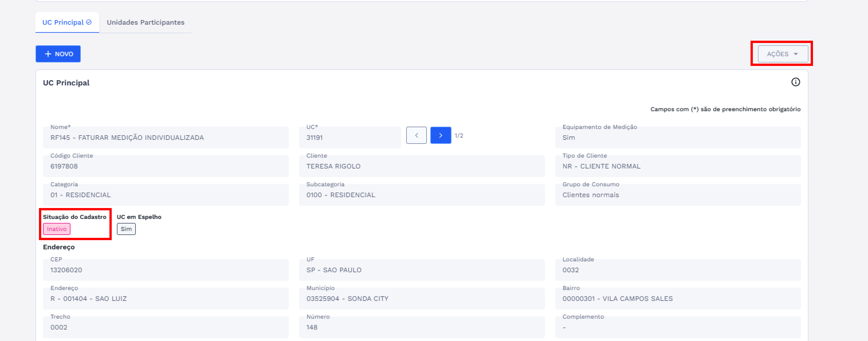Click the CEP field 13206020
868x341 pixels.
click(166, 270)
